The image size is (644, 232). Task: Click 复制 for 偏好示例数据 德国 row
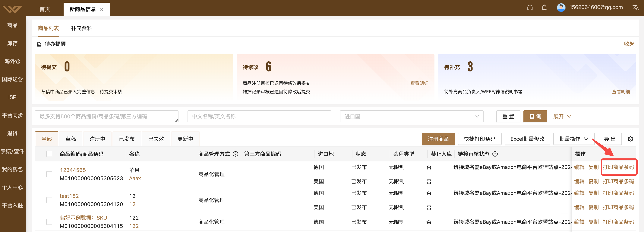[x=594, y=222]
